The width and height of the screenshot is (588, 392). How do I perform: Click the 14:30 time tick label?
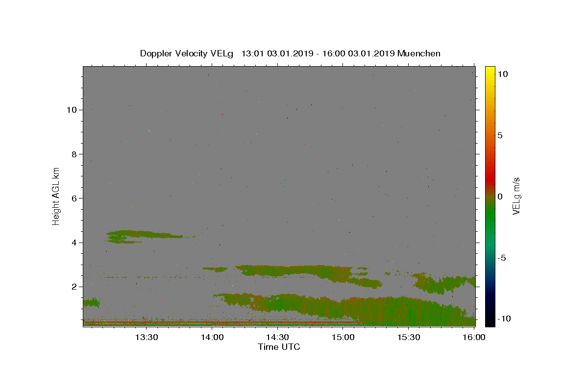[278, 337]
